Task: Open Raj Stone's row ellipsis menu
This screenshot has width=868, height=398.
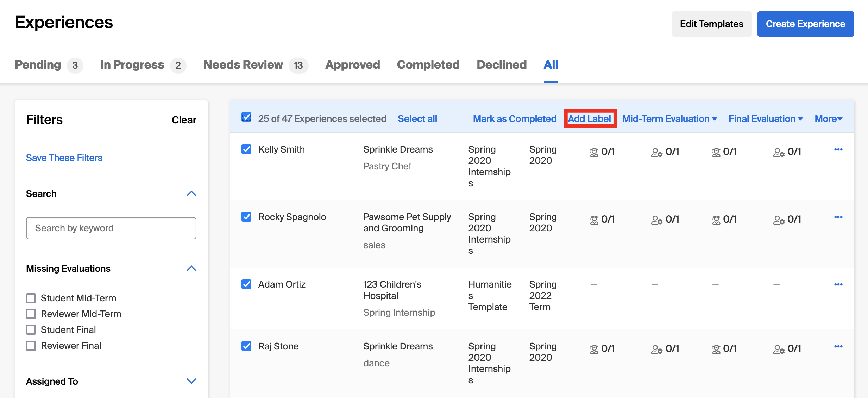Action: [x=838, y=346]
